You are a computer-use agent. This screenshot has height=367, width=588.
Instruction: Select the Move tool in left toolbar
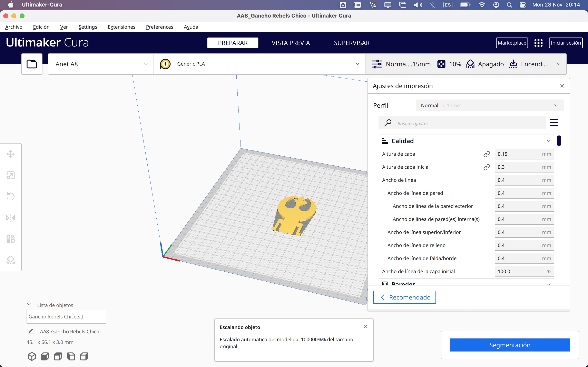10,154
